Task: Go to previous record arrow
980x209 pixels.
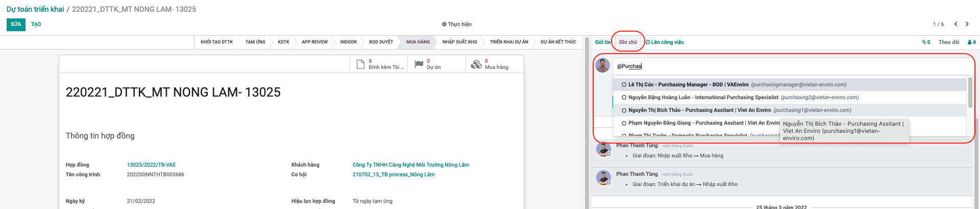Action: [955, 24]
